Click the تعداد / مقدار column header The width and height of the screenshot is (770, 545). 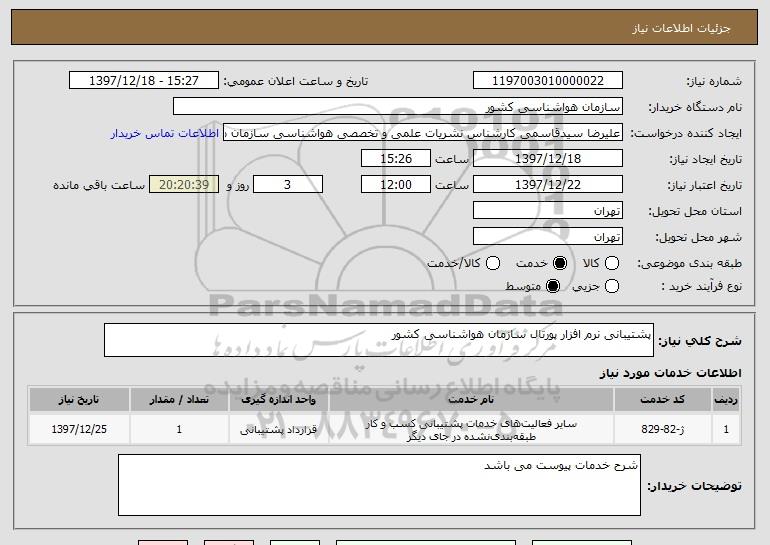pos(179,400)
